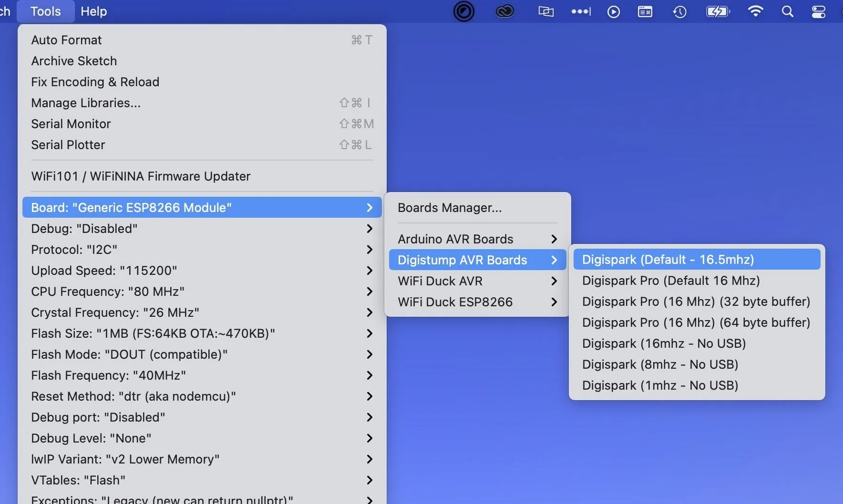Open Manage Libraries...
843x504 pixels.
(202, 103)
